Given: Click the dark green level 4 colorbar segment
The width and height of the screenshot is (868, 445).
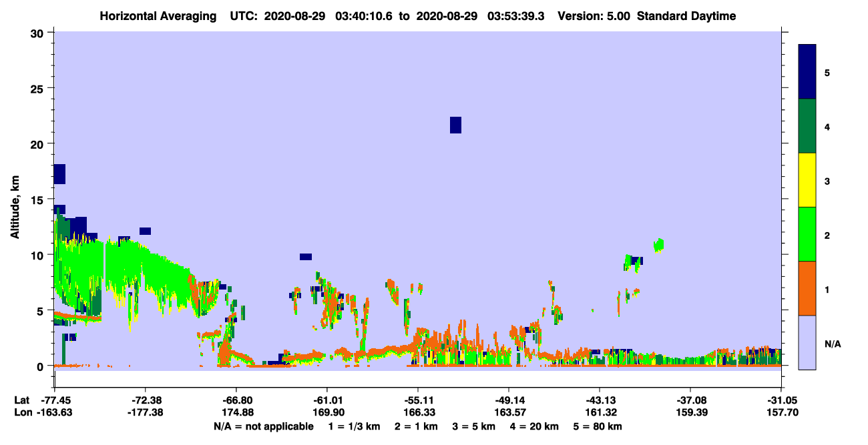Looking at the screenshot, I should (807, 126).
